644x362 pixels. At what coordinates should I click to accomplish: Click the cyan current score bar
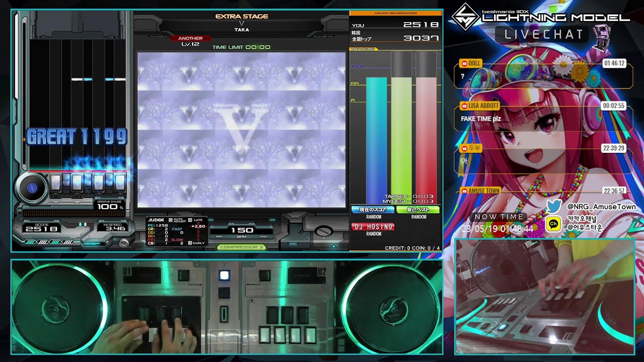[x=376, y=140]
